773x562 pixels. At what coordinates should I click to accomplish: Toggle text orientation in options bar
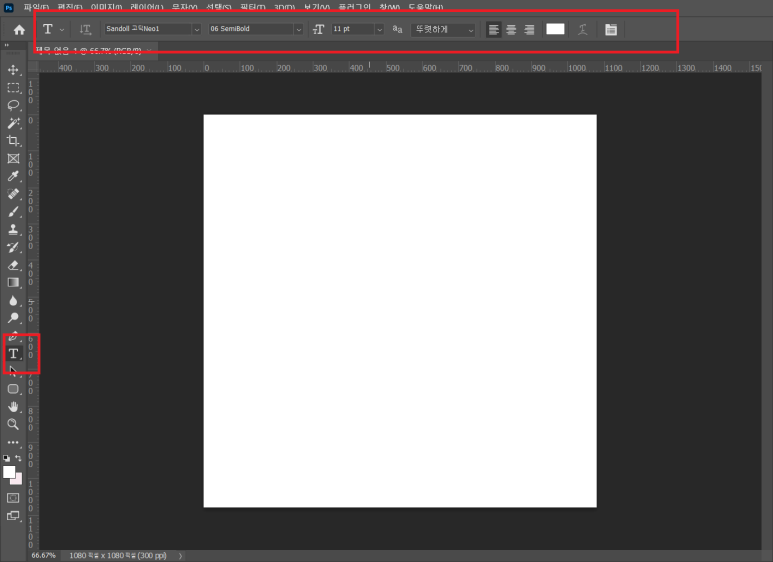tap(85, 30)
